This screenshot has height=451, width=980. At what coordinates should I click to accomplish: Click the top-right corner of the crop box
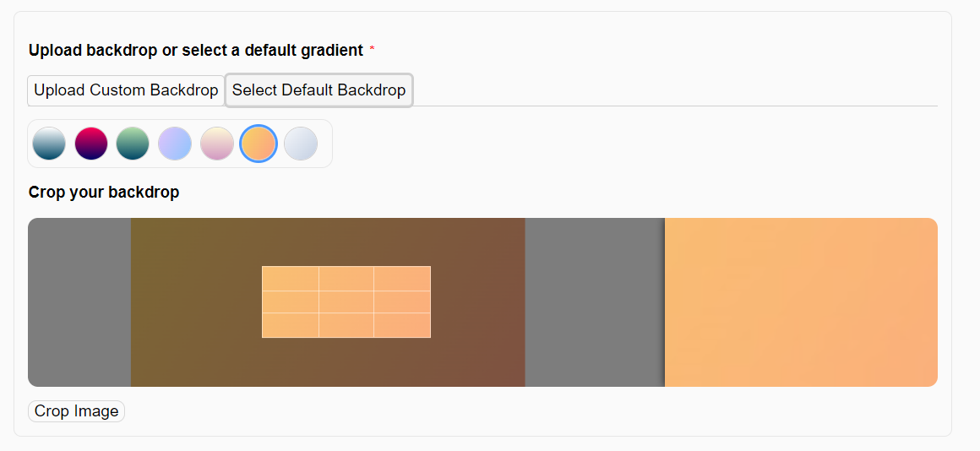pyautogui.click(x=431, y=267)
